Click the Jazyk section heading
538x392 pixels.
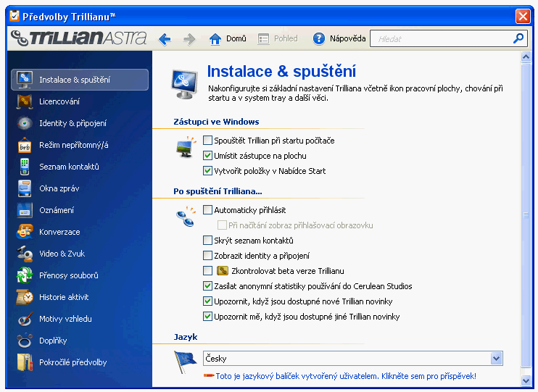point(186,337)
